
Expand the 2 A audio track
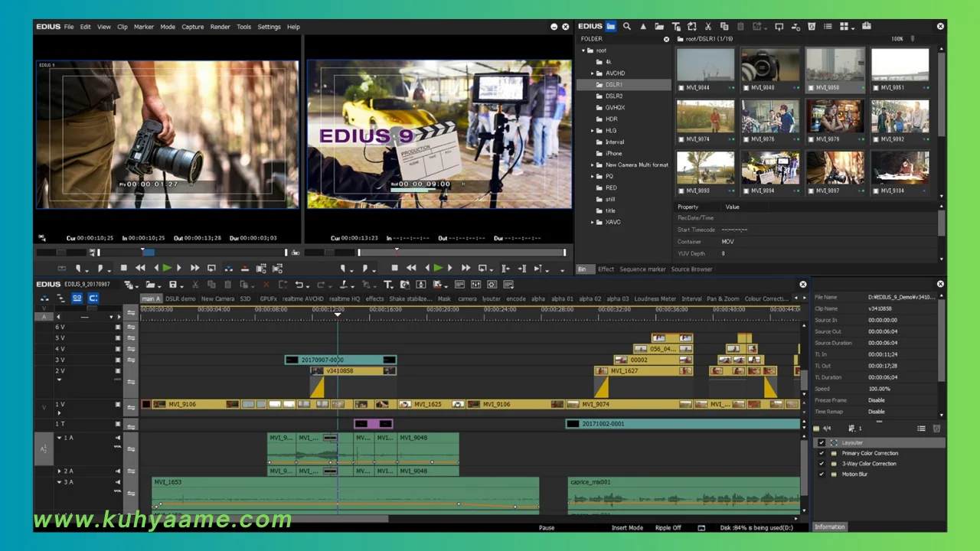59,471
